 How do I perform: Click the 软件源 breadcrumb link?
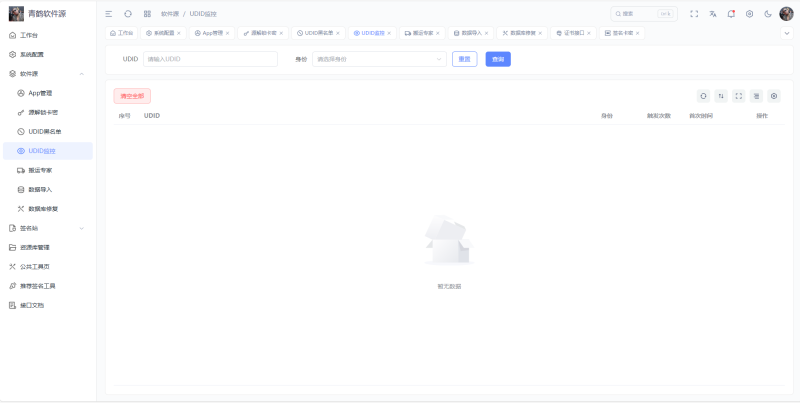(170, 14)
